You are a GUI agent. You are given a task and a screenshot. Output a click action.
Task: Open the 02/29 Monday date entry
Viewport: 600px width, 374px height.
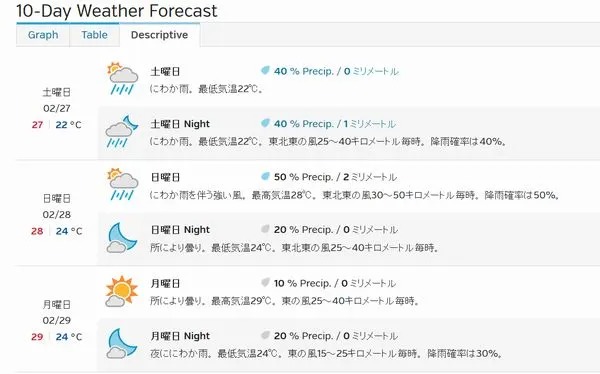point(57,320)
